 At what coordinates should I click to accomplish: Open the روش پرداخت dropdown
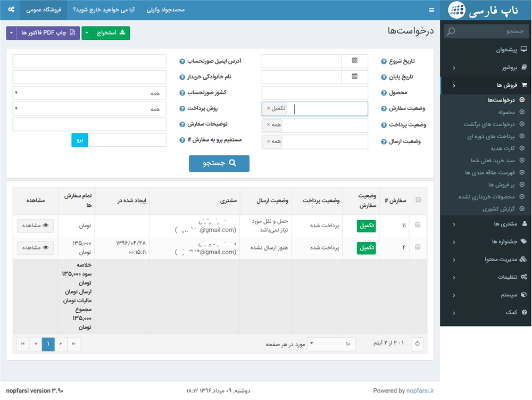click(89, 109)
